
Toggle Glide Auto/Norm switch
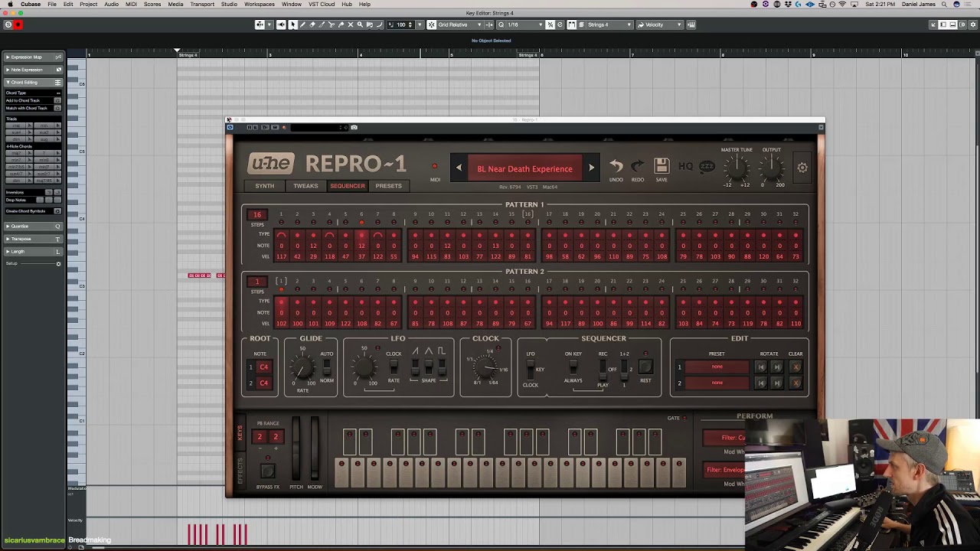click(x=327, y=367)
